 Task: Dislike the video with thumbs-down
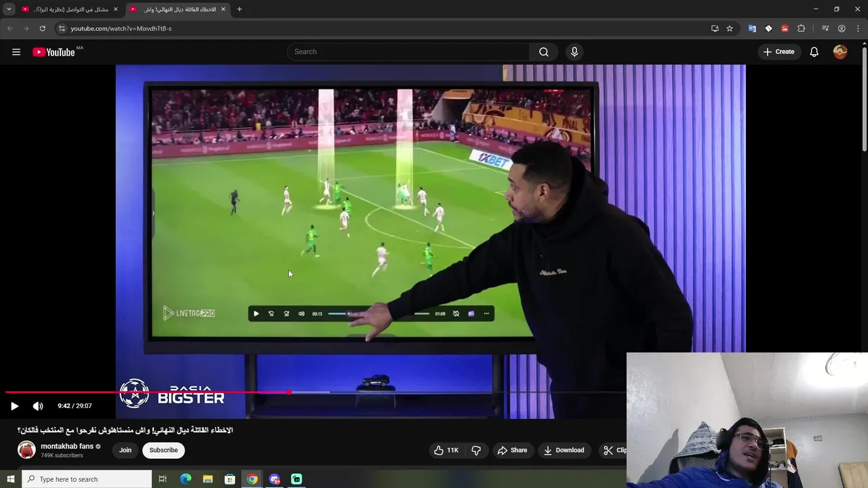click(476, 450)
